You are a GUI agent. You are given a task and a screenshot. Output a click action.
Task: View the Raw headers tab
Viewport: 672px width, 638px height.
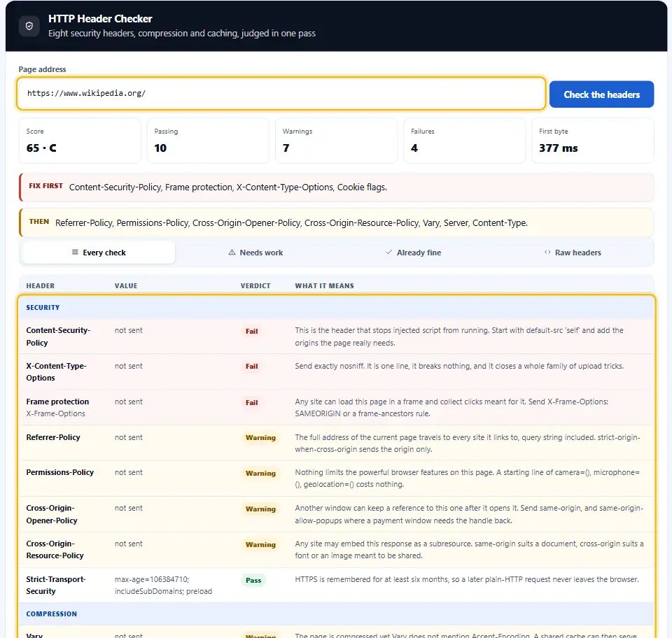[x=572, y=253]
